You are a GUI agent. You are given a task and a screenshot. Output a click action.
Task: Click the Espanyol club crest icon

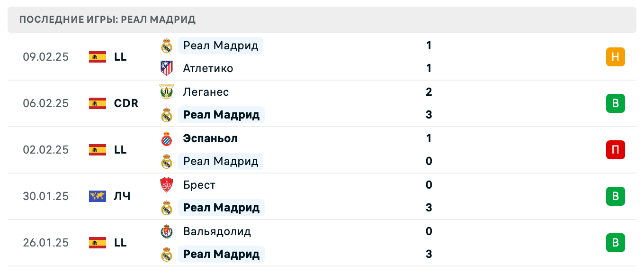point(167,138)
